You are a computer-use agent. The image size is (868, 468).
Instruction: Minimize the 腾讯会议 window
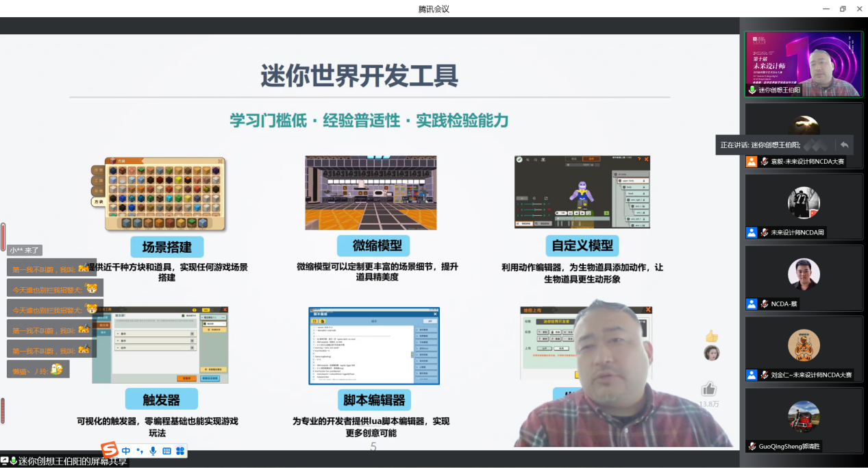(826, 9)
